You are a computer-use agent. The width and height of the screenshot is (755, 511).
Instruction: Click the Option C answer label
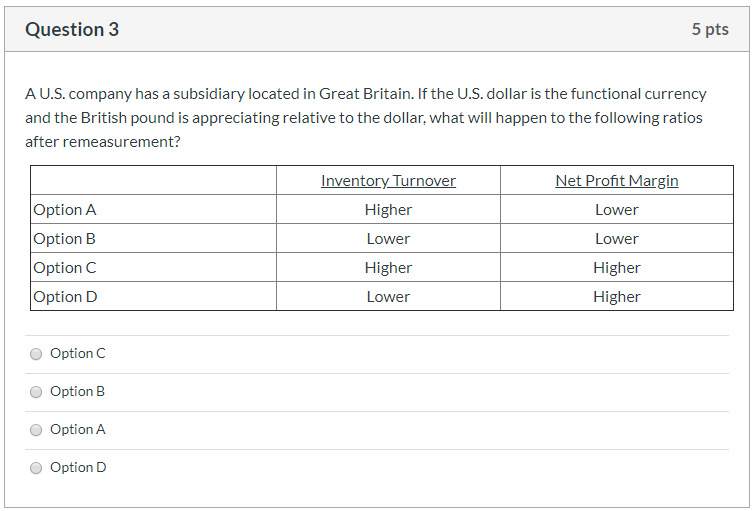click(78, 354)
